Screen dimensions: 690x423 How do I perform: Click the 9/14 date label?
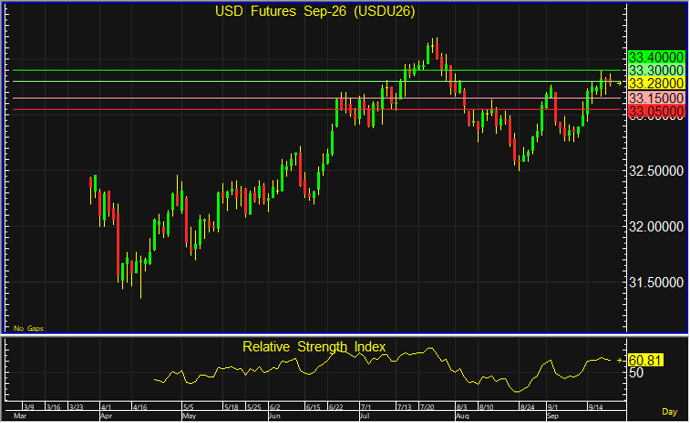[x=595, y=407]
